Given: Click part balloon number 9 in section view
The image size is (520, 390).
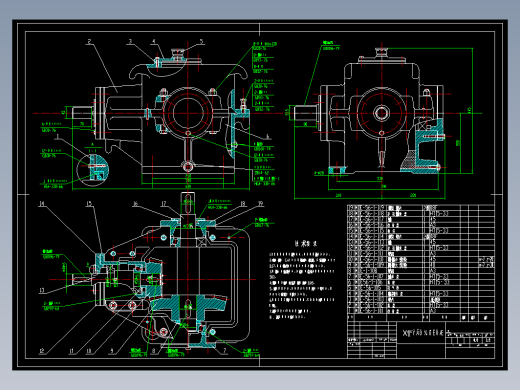Looking at the screenshot, I should 112,351.
